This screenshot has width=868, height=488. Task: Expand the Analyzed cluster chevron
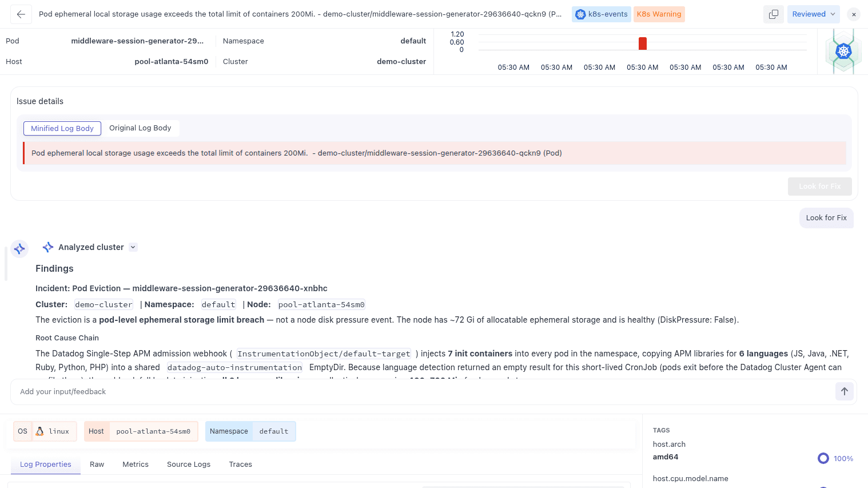tap(133, 247)
